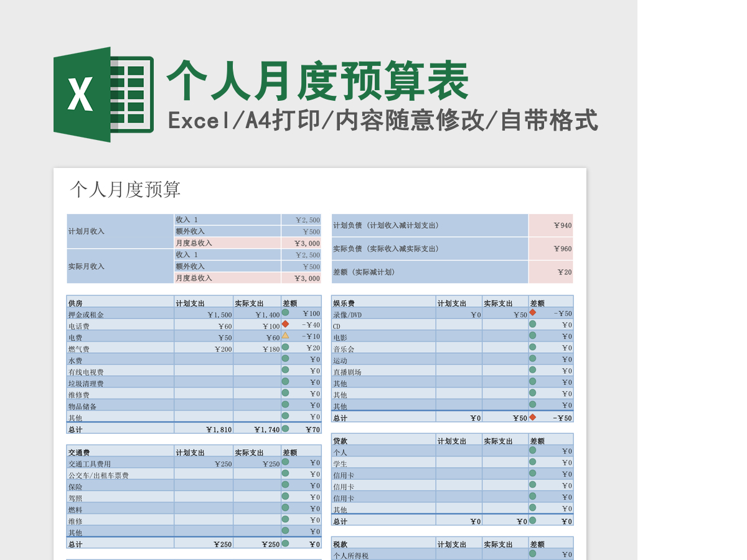This screenshot has width=747, height=560.
Task: Select the ¥20 value beside 差额（实际减计划）
Action: [x=551, y=272]
